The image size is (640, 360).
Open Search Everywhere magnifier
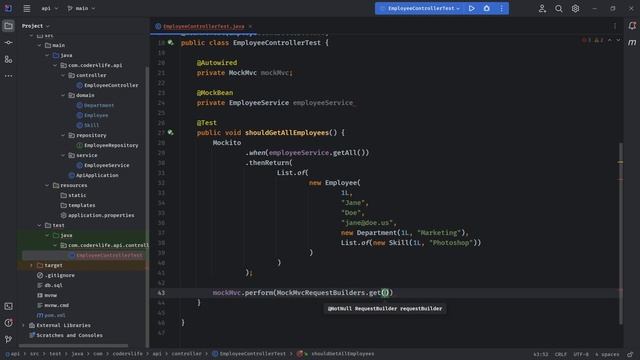pos(558,8)
